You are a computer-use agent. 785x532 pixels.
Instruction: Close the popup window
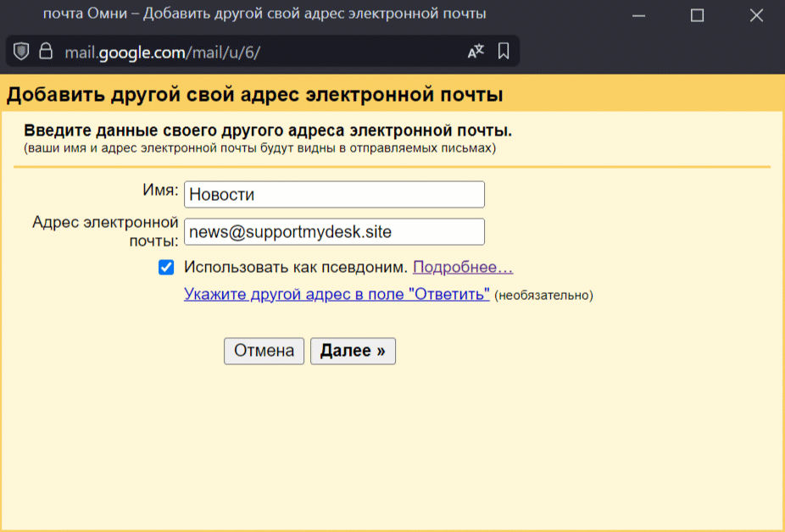(756, 15)
